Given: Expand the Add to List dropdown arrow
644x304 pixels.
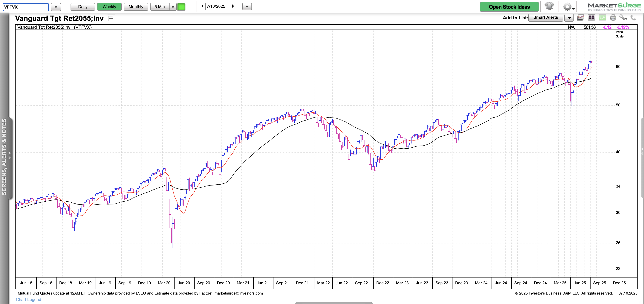Looking at the screenshot, I should 569,18.
